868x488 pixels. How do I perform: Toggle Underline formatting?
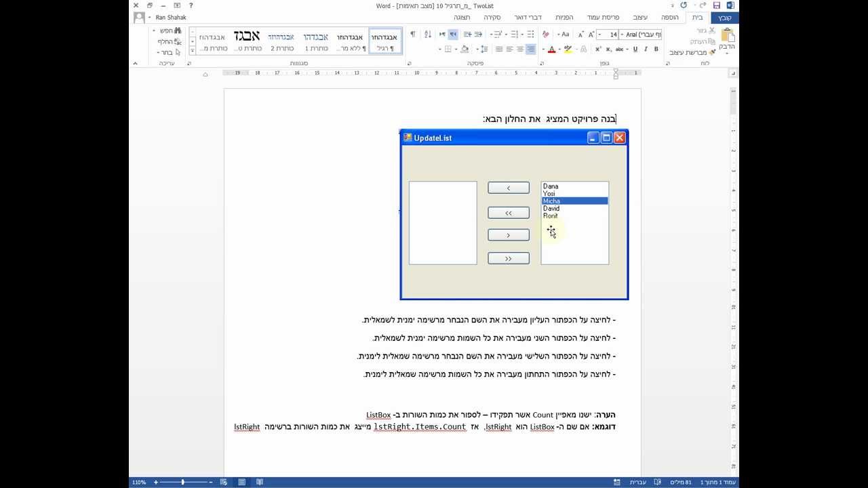(x=635, y=49)
